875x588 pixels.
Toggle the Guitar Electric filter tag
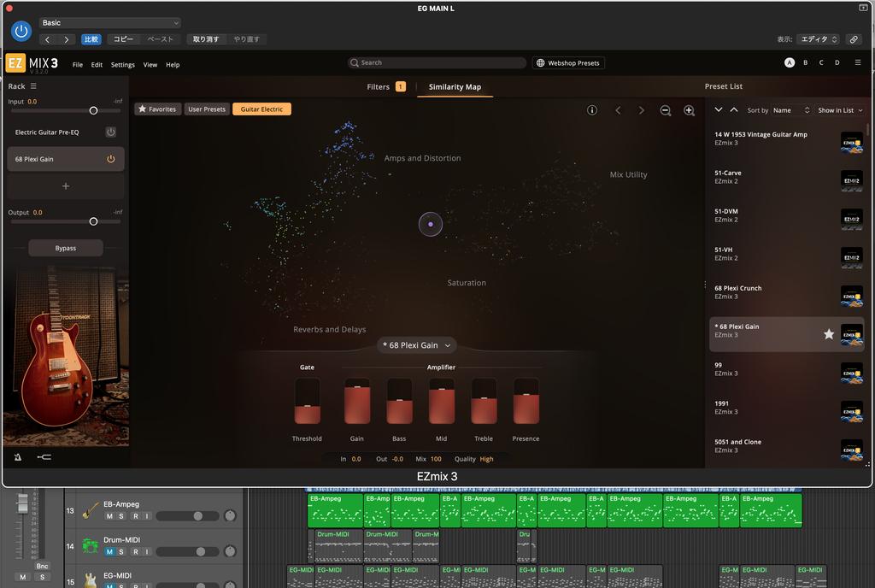click(261, 109)
